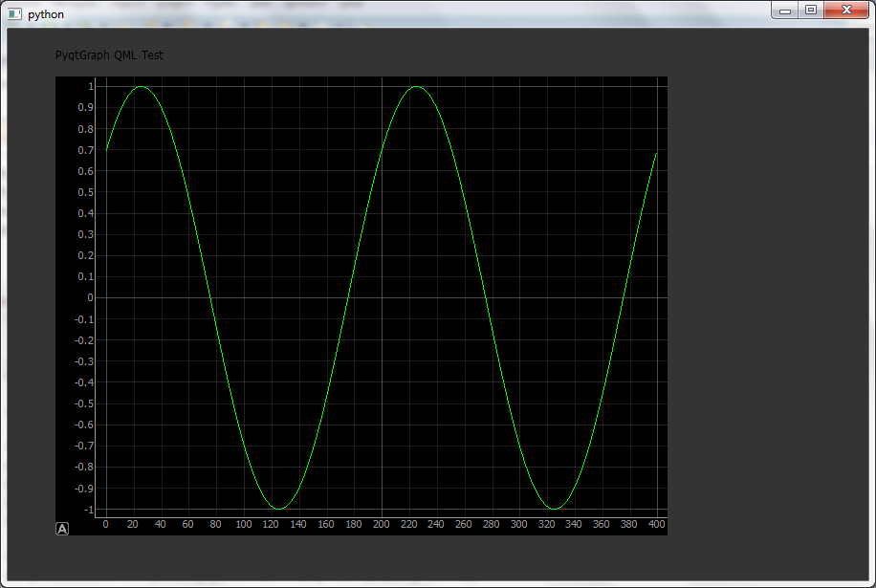Click the -1 tick label on y-axis
The image size is (876, 588).
[88, 510]
